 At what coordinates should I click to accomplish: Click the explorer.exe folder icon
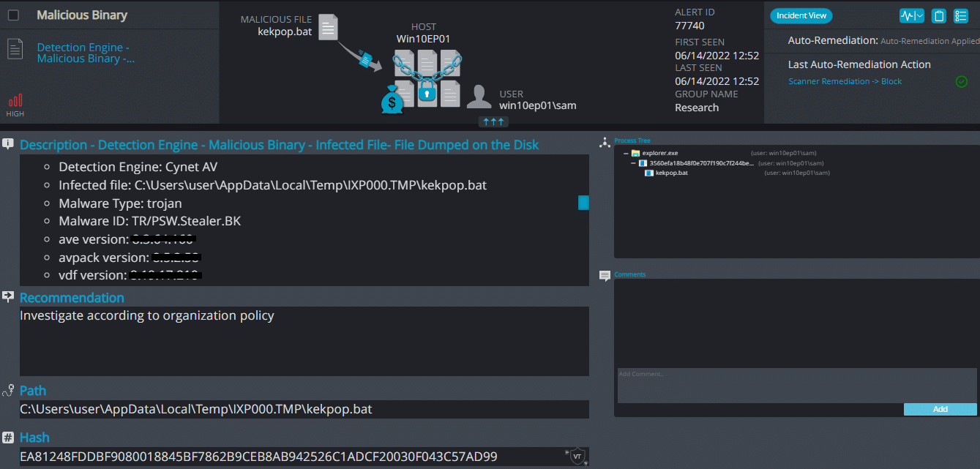tap(635, 154)
